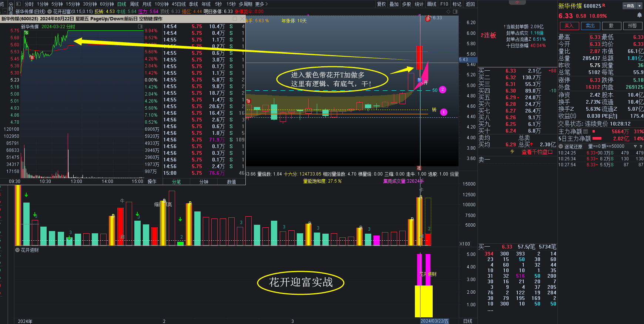Maximize the 新华传媒 intraday popup window
The image size is (644, 324).
pos(235,19)
